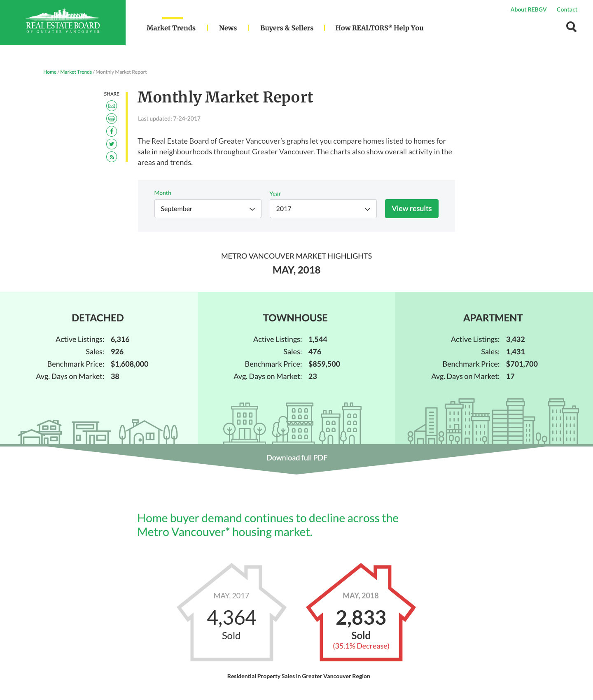The height and width of the screenshot is (700, 593).
Task: Open the RSS feed icon
Action: (112, 157)
